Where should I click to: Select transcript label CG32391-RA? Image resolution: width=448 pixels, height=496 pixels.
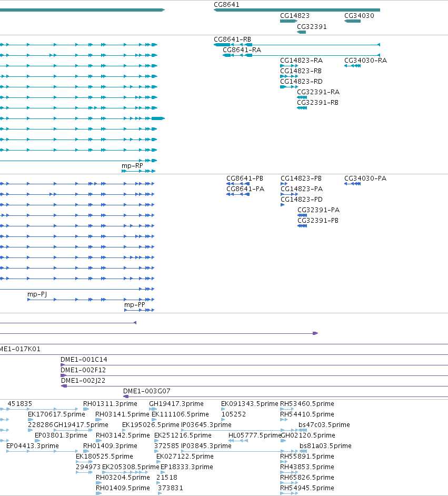pos(318,92)
